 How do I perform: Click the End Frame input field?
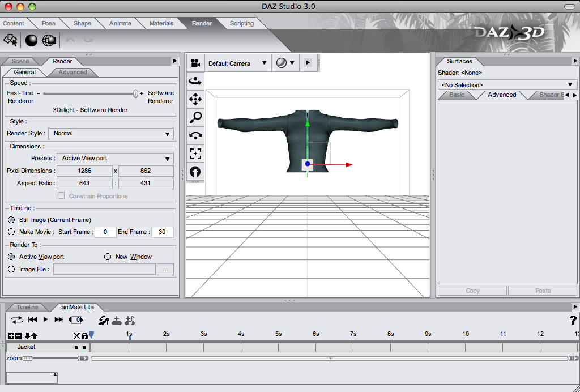[x=162, y=232]
